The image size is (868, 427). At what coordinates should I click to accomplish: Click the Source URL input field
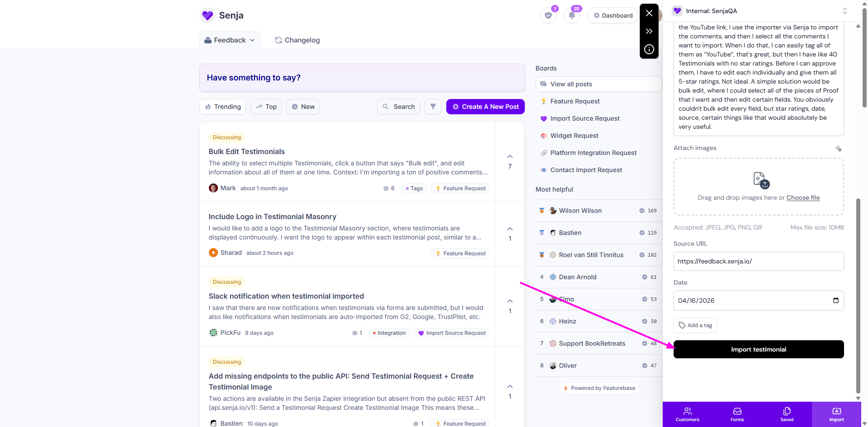click(x=758, y=261)
